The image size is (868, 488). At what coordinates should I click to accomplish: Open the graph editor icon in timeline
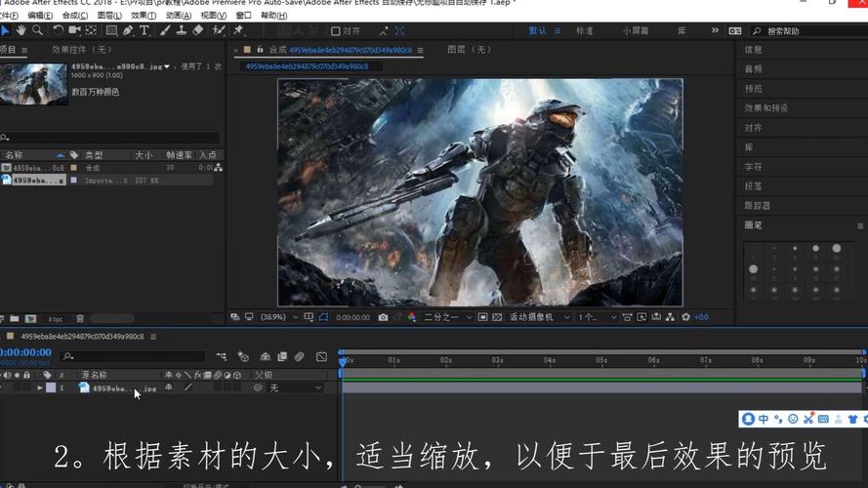point(321,357)
